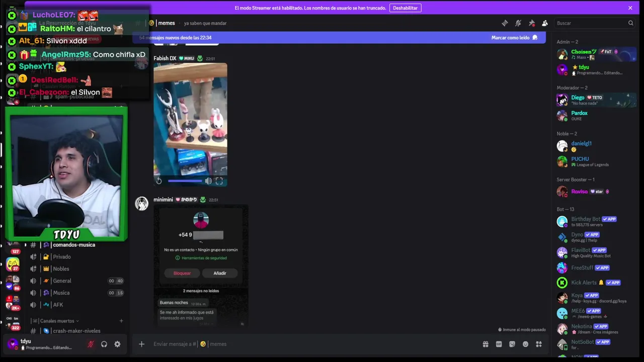The height and width of the screenshot is (362, 644).
Task: Click Birthday Bot in member list
Action: tap(596, 222)
